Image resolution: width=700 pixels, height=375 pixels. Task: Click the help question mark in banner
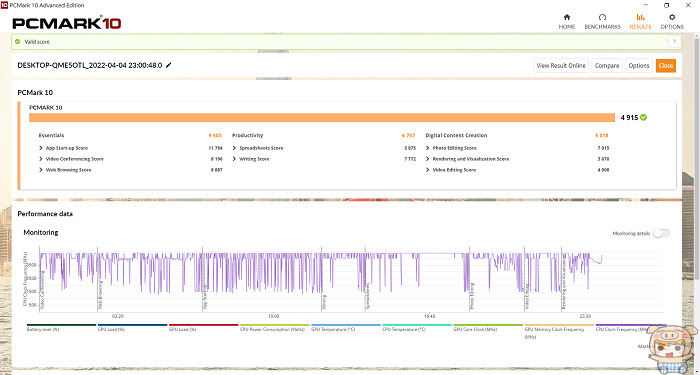point(674,42)
